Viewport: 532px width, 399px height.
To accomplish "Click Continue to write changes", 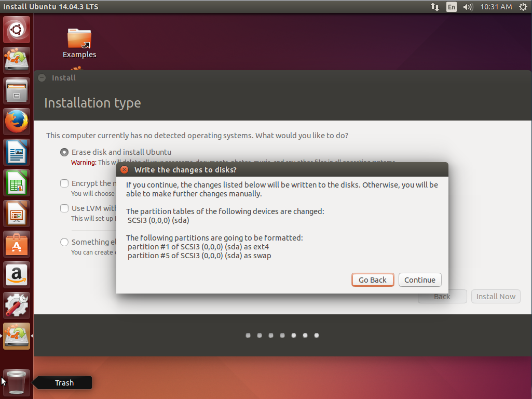I will click(420, 280).
